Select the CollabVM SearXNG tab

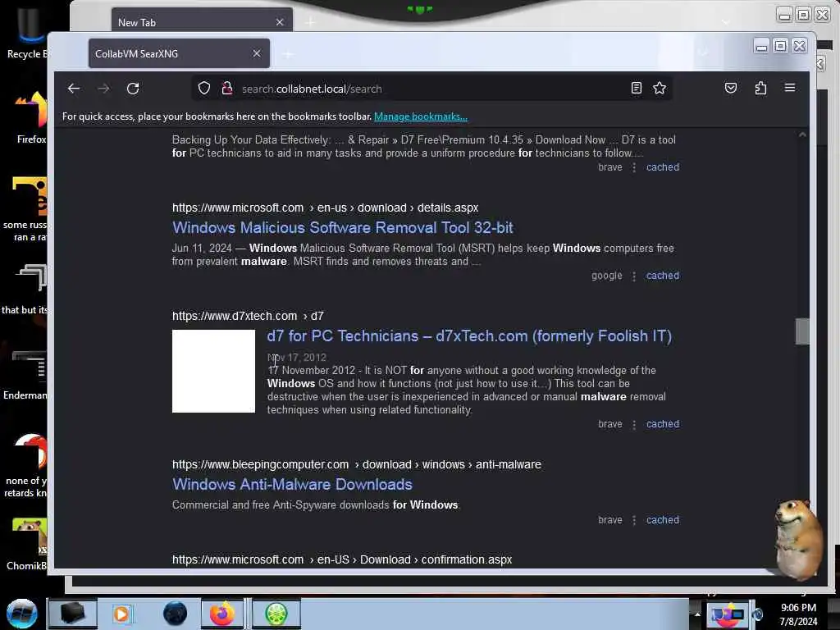(179, 53)
